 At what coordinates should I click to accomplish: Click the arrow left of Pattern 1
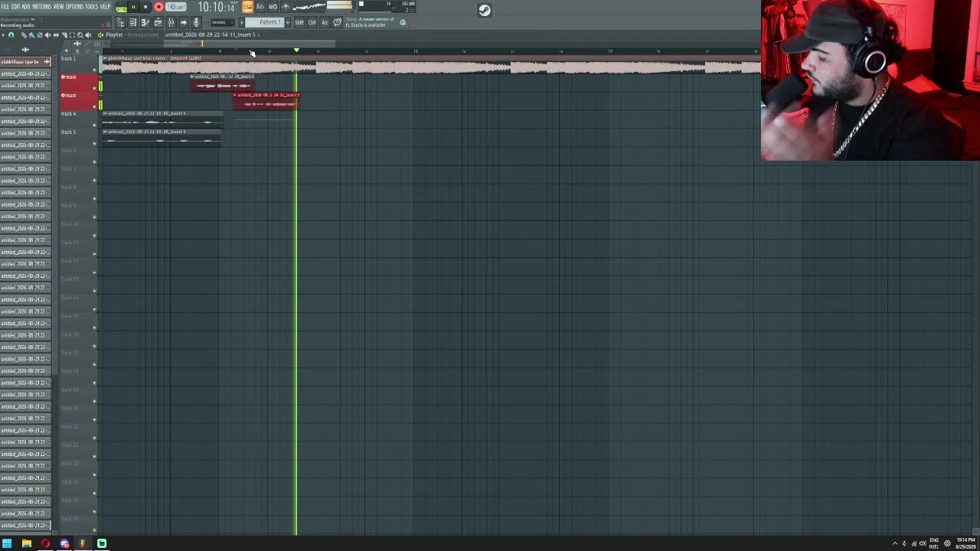(242, 22)
